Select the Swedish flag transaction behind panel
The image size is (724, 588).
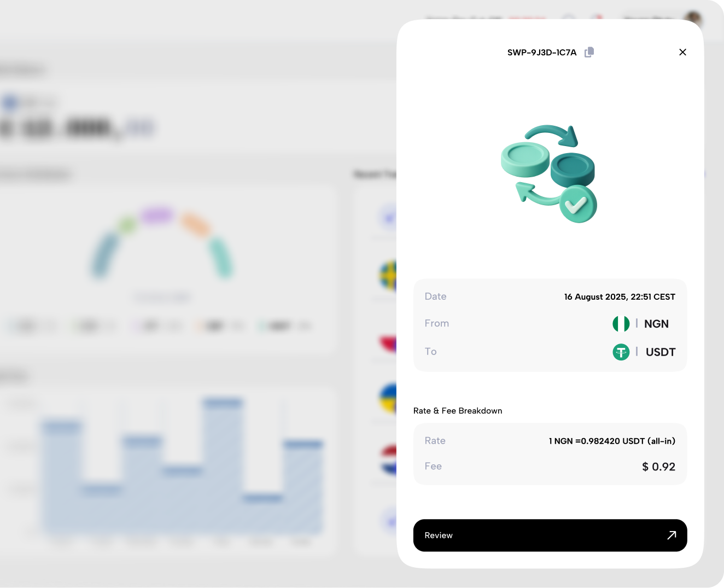[x=388, y=276]
